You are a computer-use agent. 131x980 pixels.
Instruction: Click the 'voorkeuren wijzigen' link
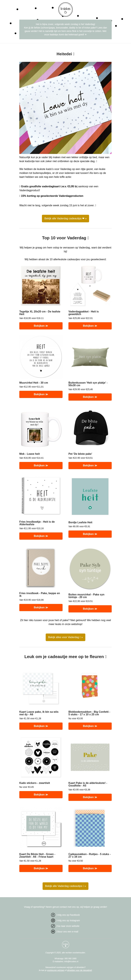point(56,970)
